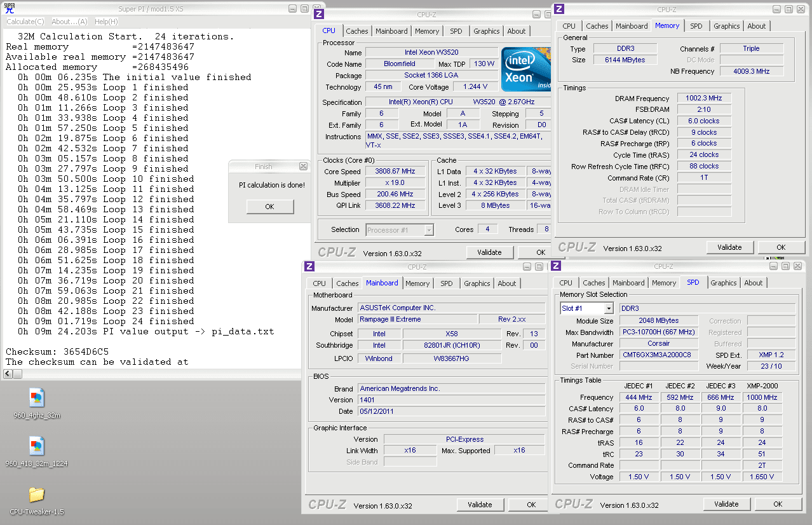Click the BIOS date 05/12/2011 field
The image size is (812, 525).
451,411
